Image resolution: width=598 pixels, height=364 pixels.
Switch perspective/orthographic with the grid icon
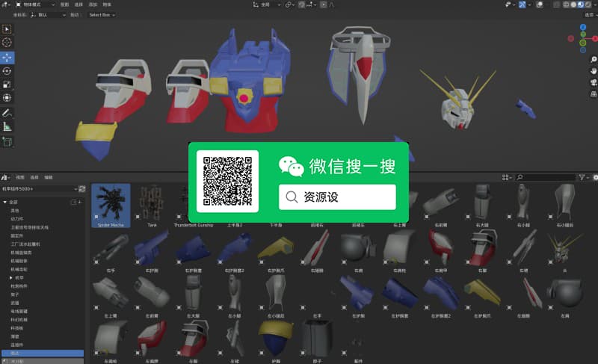[x=594, y=93]
